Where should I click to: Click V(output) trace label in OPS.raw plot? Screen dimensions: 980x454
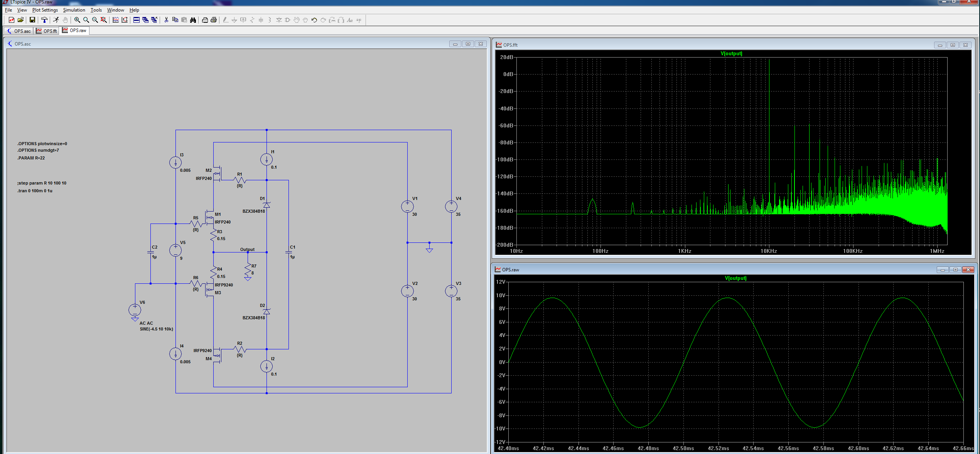click(x=735, y=278)
